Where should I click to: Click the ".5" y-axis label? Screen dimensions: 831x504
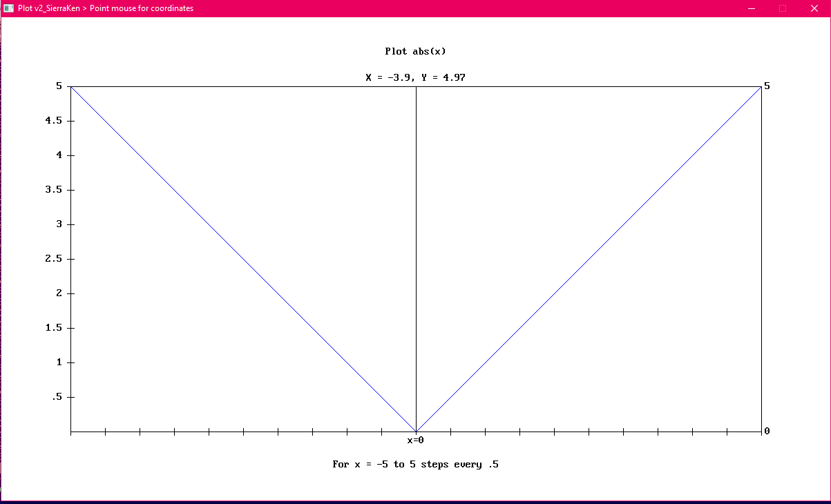click(57, 397)
